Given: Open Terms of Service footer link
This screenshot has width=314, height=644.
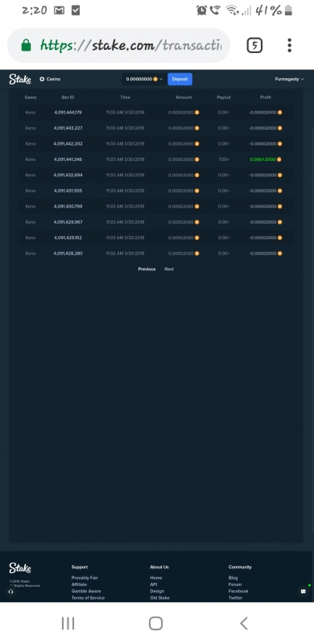Looking at the screenshot, I should [x=88, y=597].
